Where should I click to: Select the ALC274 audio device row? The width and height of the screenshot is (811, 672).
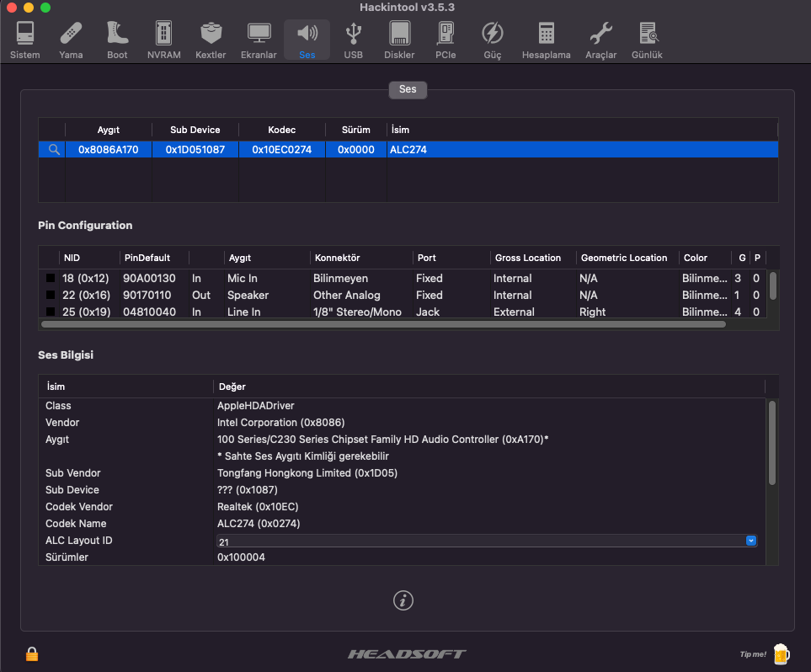pyautogui.click(x=408, y=149)
